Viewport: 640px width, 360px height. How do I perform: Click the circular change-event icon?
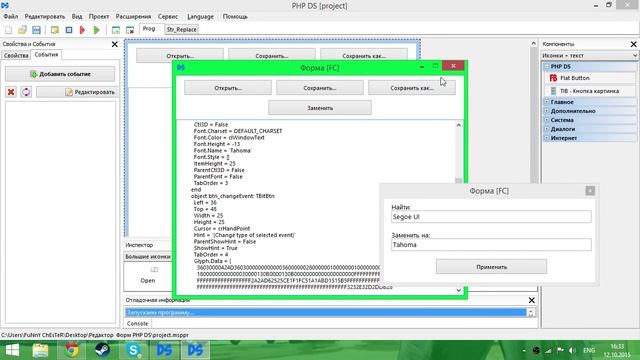point(26,92)
